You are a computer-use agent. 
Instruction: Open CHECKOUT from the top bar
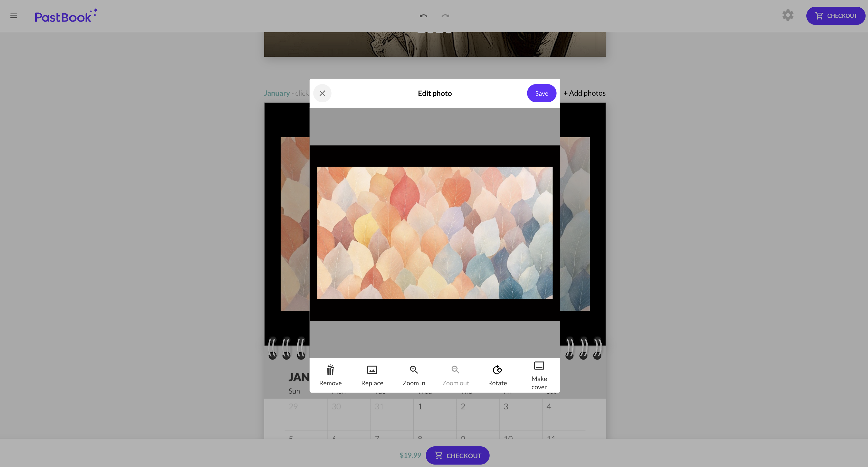point(836,15)
